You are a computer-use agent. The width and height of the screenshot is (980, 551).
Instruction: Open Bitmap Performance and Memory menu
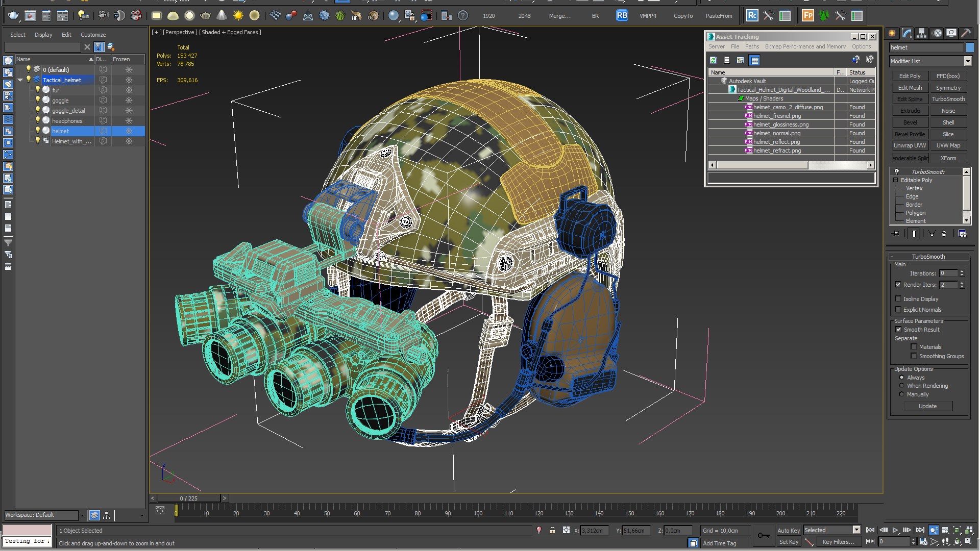804,46
